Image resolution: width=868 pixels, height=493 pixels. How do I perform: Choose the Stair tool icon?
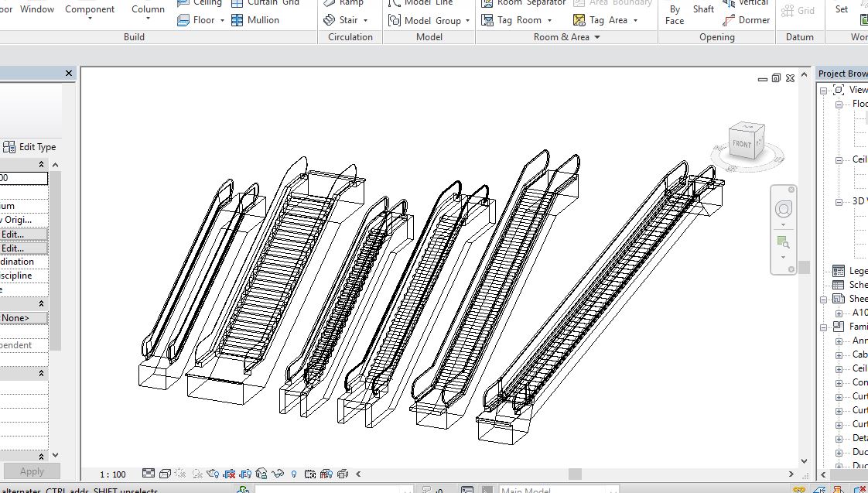[330, 20]
